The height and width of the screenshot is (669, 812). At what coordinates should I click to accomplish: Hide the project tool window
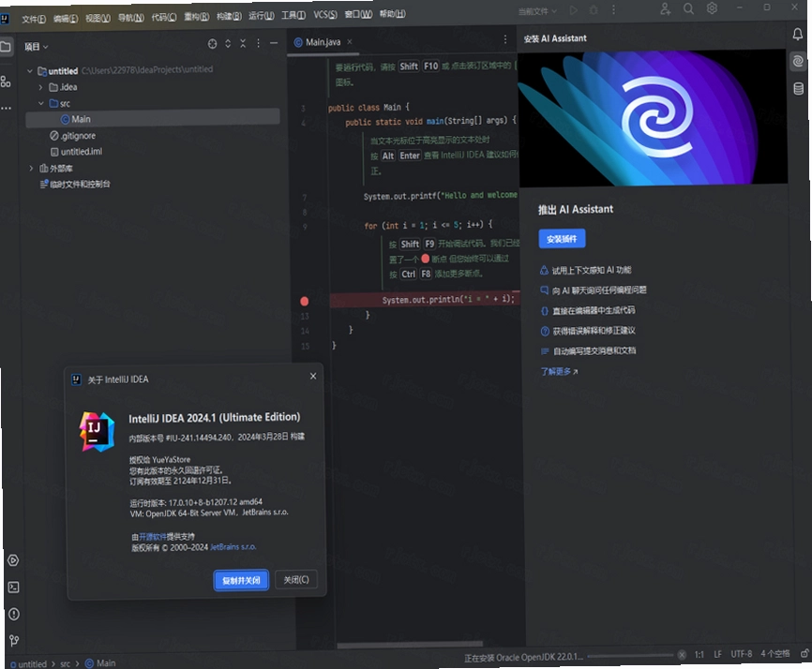point(274,43)
